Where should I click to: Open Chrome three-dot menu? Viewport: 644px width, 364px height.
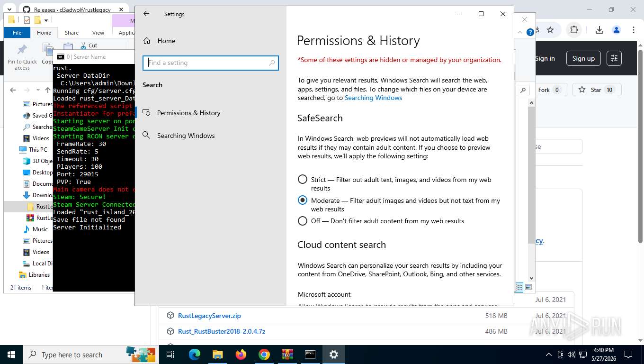pyautogui.click(x=634, y=30)
